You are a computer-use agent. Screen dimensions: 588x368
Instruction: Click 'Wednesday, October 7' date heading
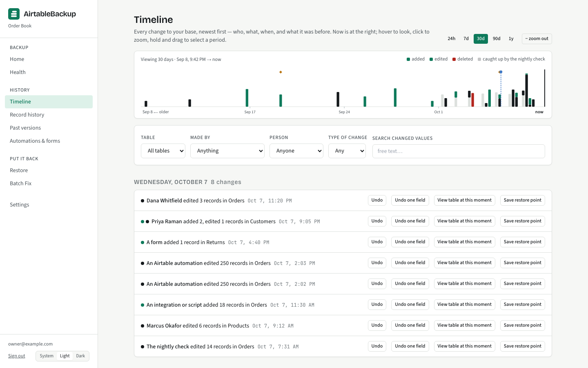(171, 182)
